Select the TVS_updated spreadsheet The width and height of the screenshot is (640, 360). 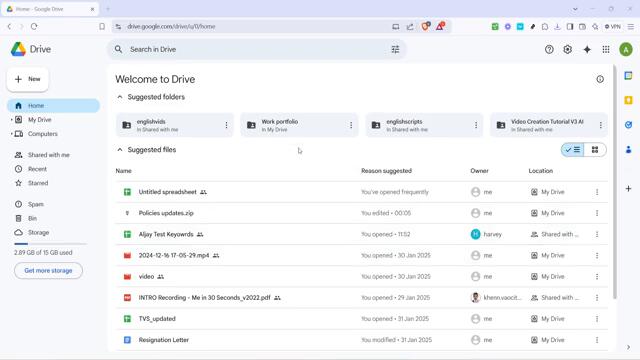[362, 319]
